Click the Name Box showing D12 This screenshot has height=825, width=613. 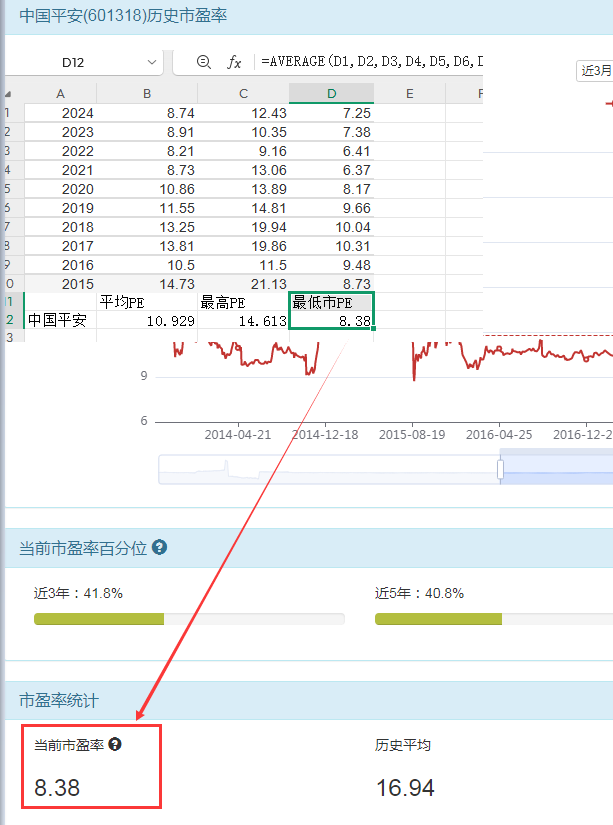pyautogui.click(x=73, y=63)
